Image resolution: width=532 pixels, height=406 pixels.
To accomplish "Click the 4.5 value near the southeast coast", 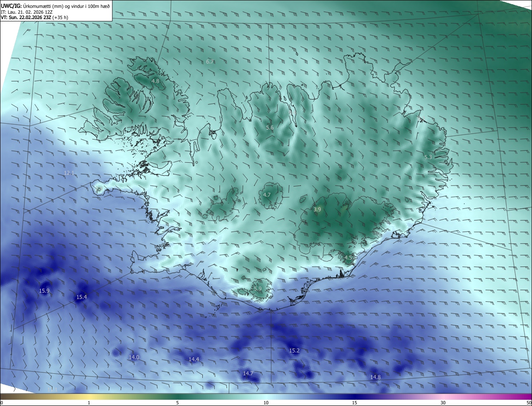I will [x=348, y=257].
